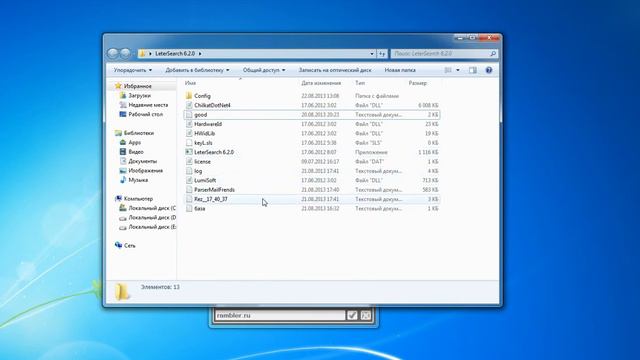Sort by the Размер column header

coord(418,83)
